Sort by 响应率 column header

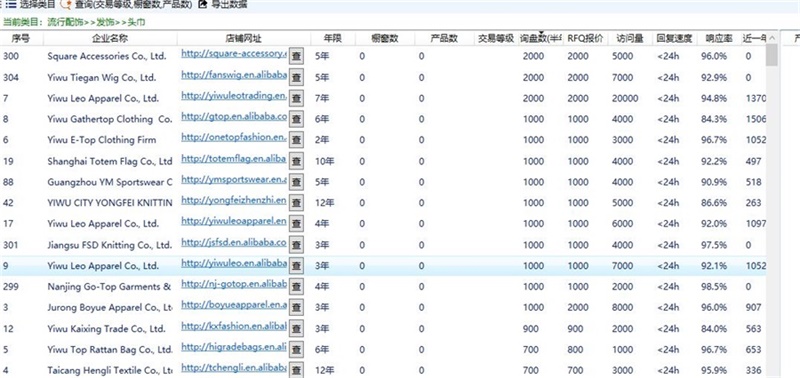click(x=718, y=39)
